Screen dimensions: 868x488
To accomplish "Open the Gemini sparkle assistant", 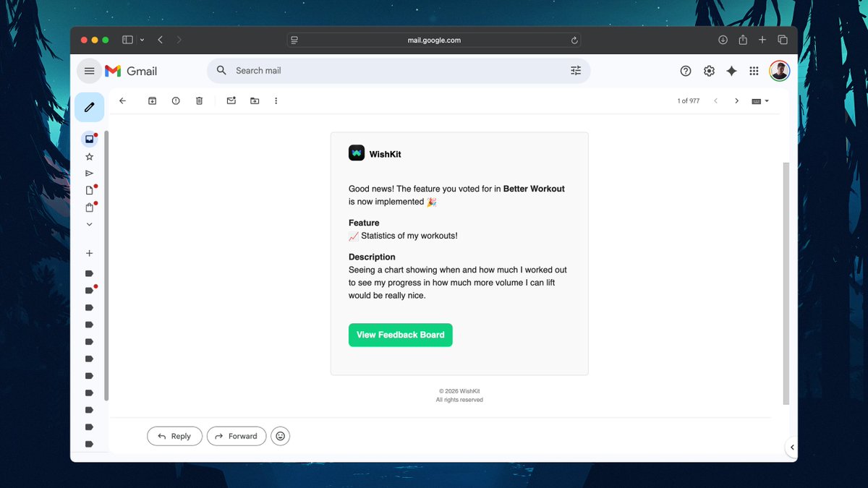I will click(731, 71).
